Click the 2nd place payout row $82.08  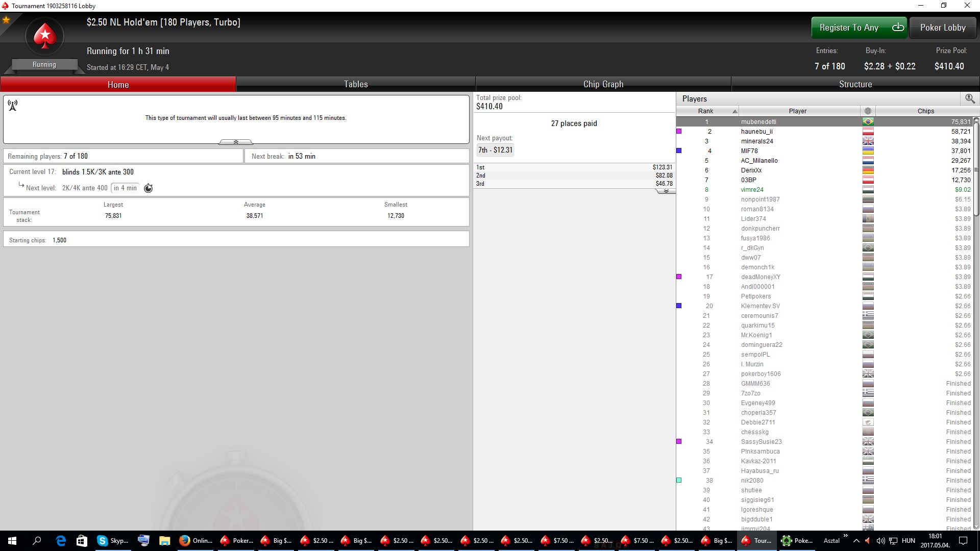pyautogui.click(x=574, y=176)
